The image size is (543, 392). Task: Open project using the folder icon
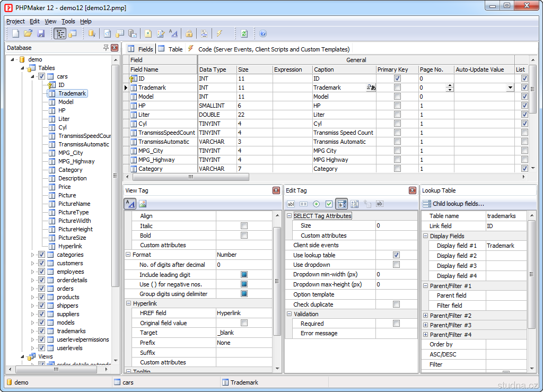coord(28,33)
